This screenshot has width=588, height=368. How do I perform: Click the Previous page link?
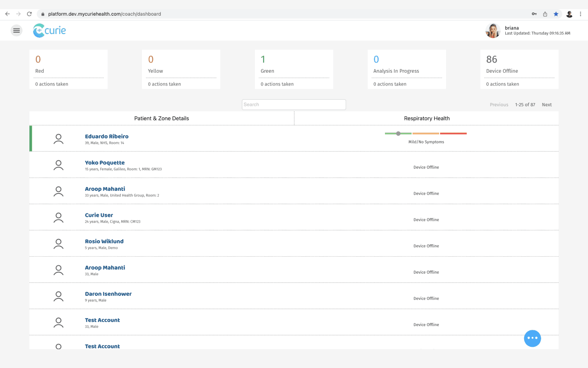pyautogui.click(x=499, y=105)
